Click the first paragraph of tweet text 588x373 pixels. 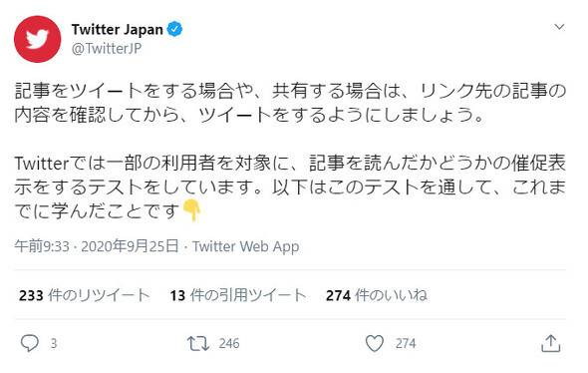point(290,103)
